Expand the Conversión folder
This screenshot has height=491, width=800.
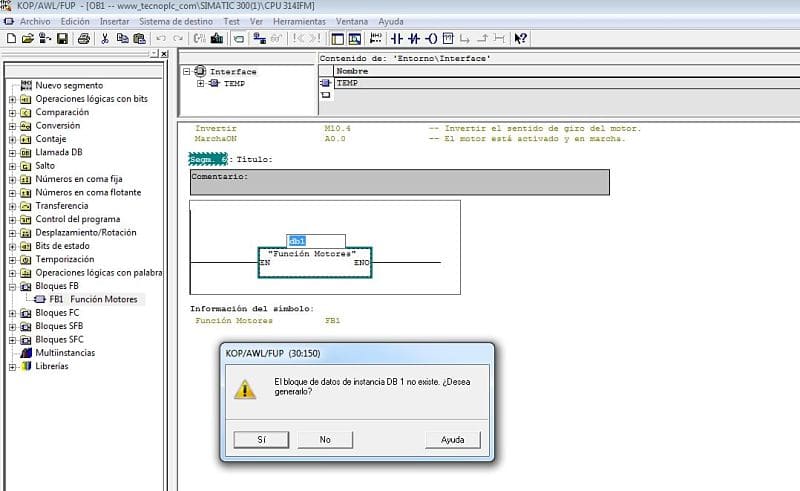coord(12,126)
